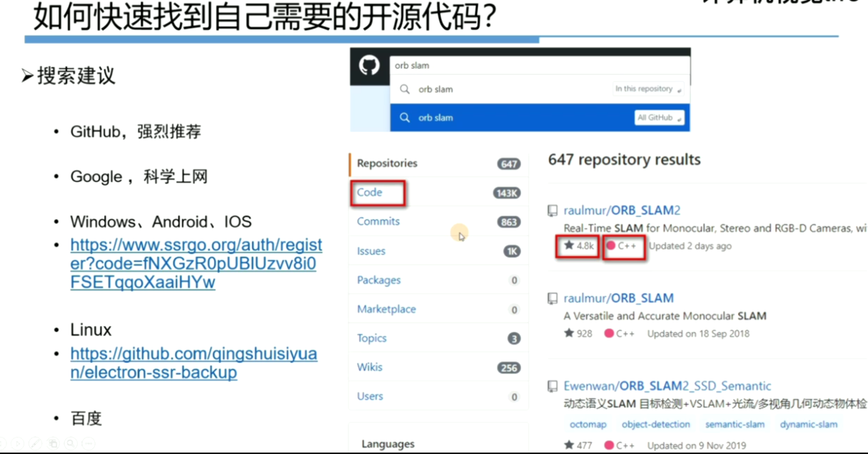
Task: Select the Packages filter
Action: point(438,281)
